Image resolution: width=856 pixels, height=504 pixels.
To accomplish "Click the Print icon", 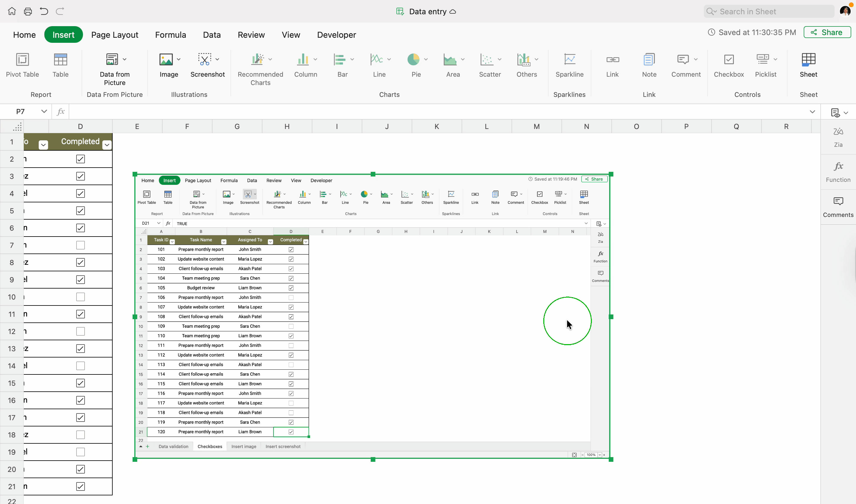I will 28,12.
